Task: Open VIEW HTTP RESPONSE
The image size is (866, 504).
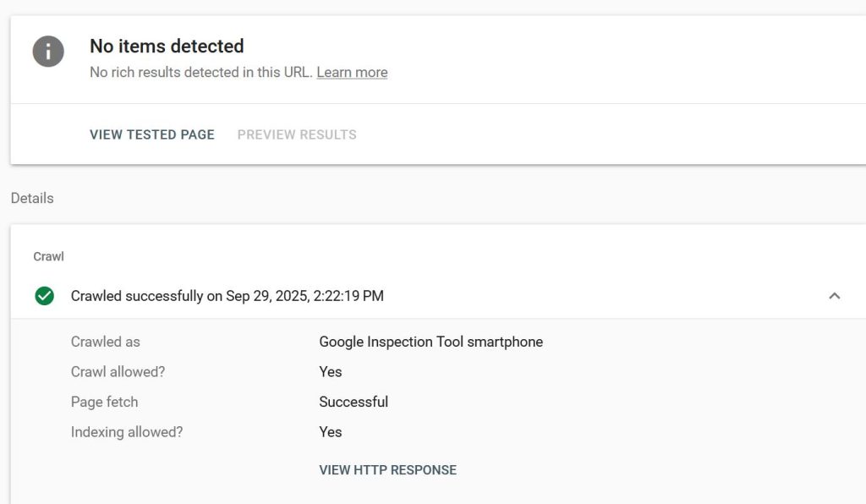Action: [x=387, y=470]
